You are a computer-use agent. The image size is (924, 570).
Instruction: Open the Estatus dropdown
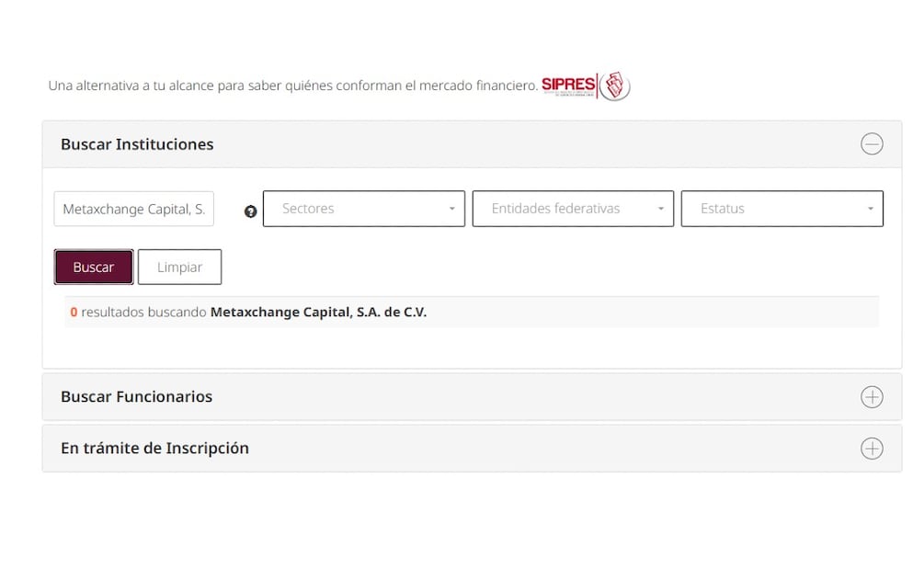tap(781, 209)
